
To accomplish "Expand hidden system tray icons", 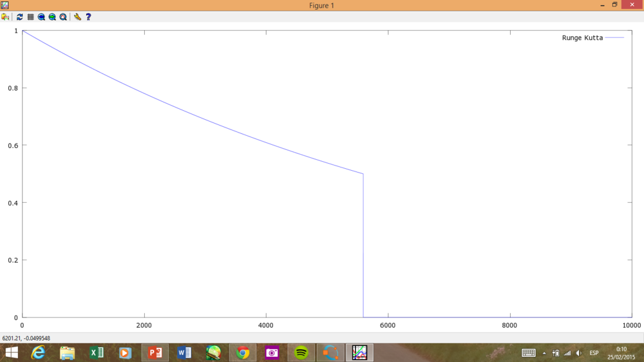I will click(x=544, y=353).
